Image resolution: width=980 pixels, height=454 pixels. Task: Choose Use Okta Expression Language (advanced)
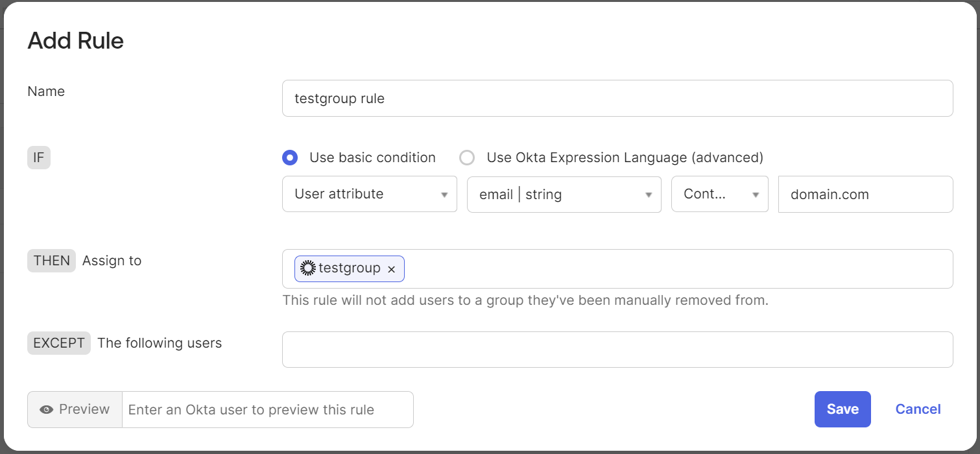pos(467,158)
